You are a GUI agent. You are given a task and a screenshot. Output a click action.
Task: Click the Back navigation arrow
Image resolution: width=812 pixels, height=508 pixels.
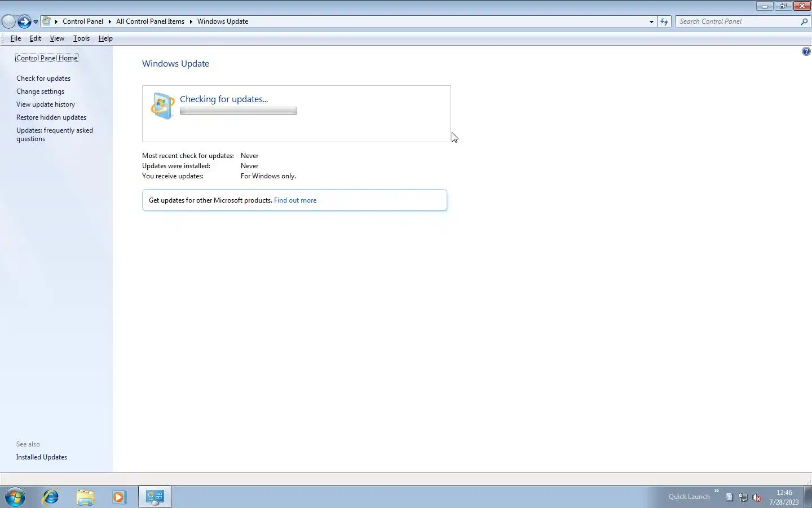pos(8,21)
